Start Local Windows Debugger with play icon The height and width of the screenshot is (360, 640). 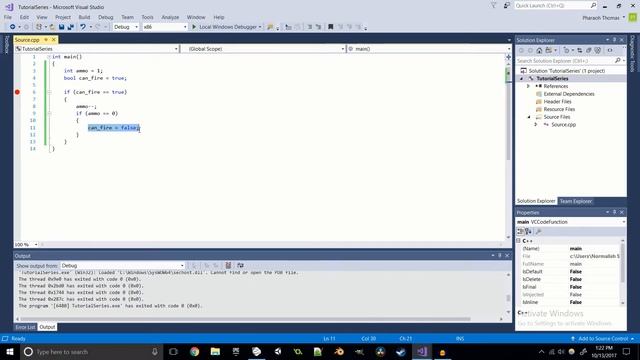click(194, 27)
